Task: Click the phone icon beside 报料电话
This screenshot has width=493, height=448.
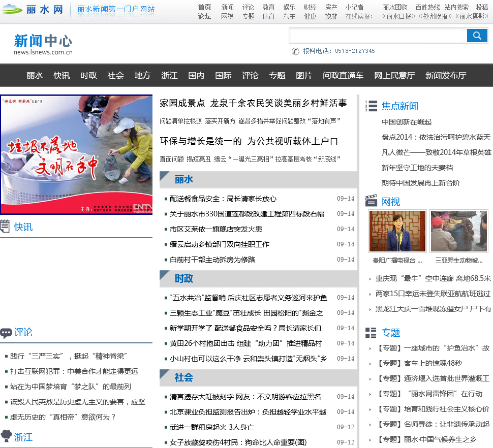Action: pos(295,51)
